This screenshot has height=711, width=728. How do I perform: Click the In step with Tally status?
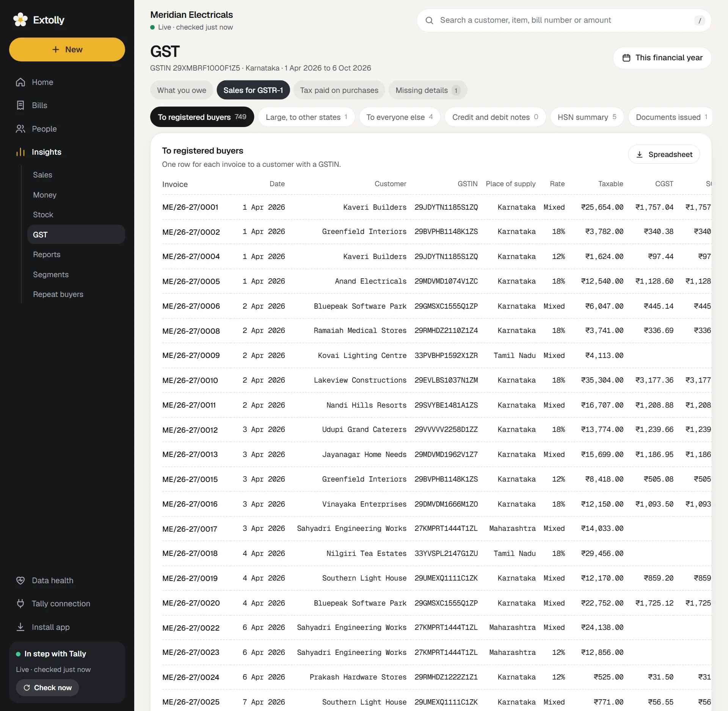pyautogui.click(x=55, y=654)
